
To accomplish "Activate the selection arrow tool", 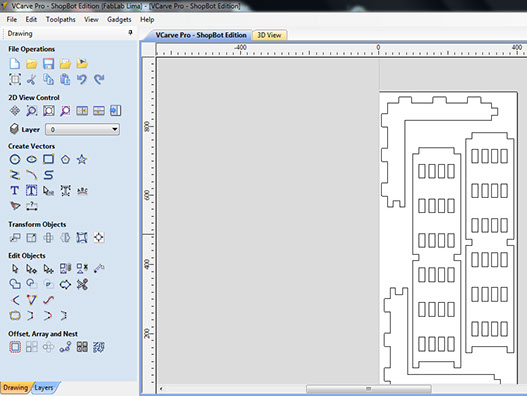I will point(15,269).
